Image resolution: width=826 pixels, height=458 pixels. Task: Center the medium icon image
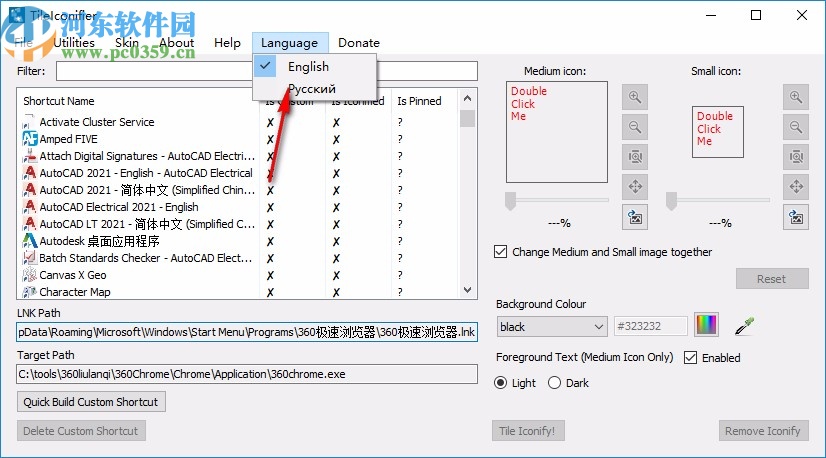[635, 187]
